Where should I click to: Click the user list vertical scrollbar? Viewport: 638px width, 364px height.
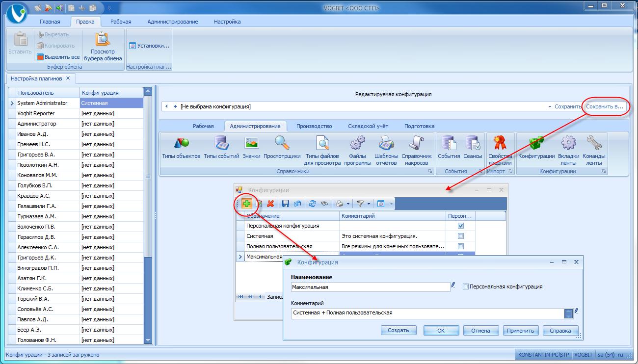point(148,216)
